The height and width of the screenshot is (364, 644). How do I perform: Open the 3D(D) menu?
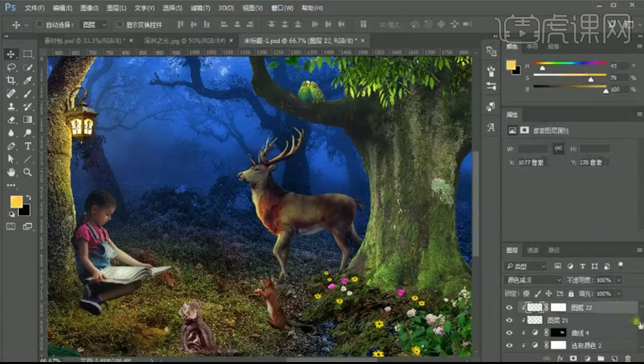[226, 8]
